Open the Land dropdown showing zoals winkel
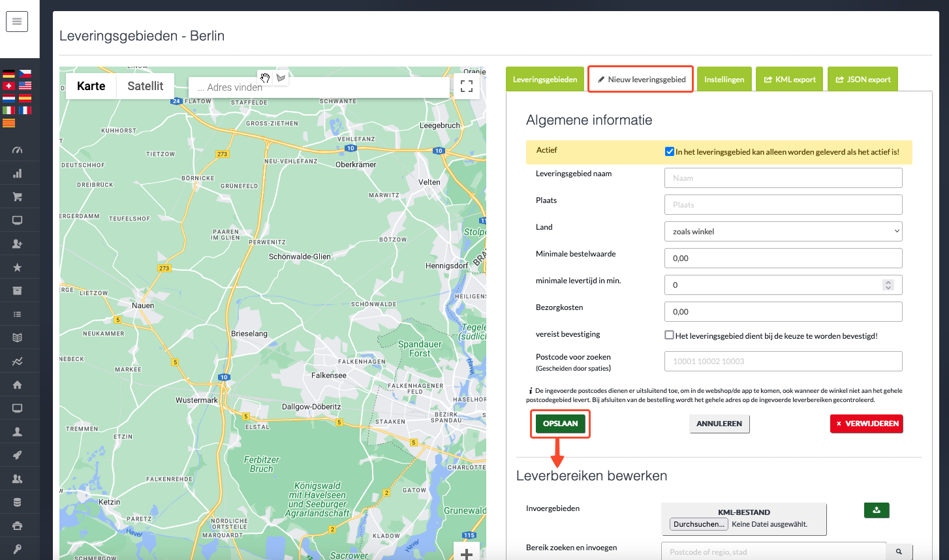 [783, 232]
